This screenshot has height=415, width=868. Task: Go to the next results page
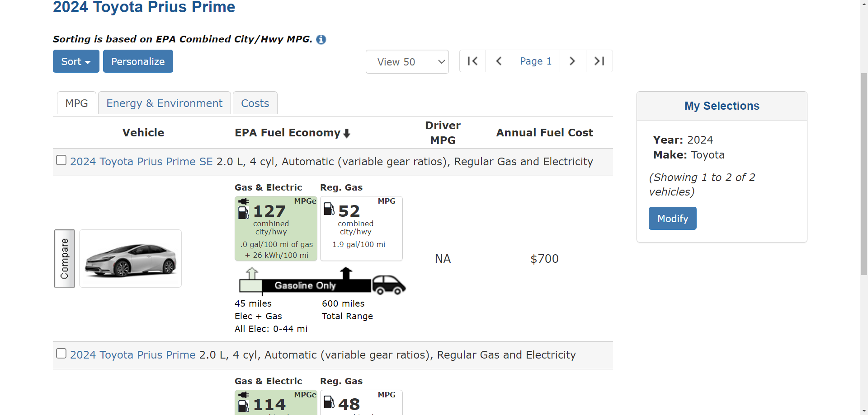tap(573, 61)
